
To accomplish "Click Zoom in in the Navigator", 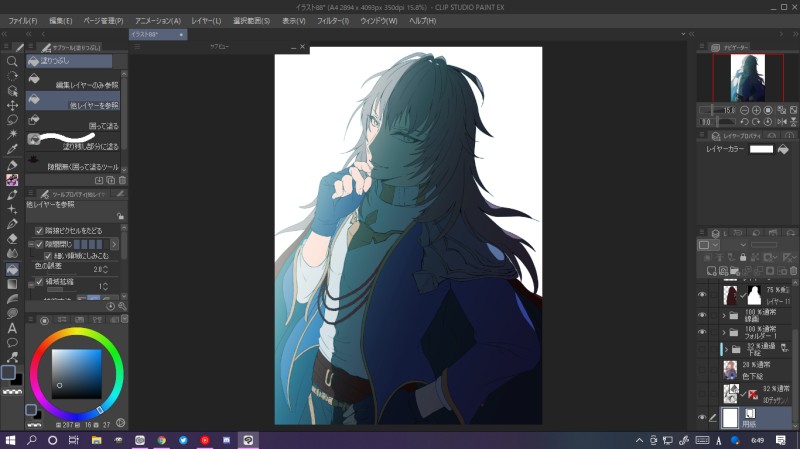I will (x=756, y=110).
